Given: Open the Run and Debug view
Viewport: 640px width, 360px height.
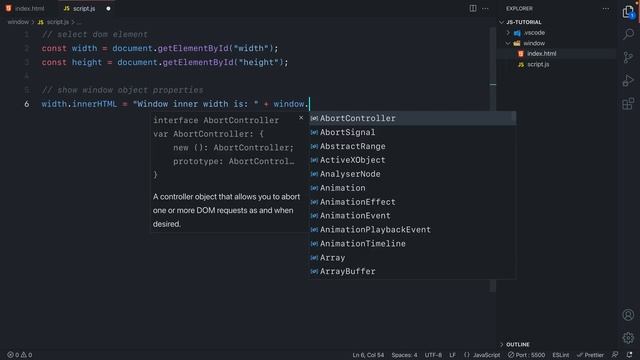Looking at the screenshot, I should coord(628,80).
